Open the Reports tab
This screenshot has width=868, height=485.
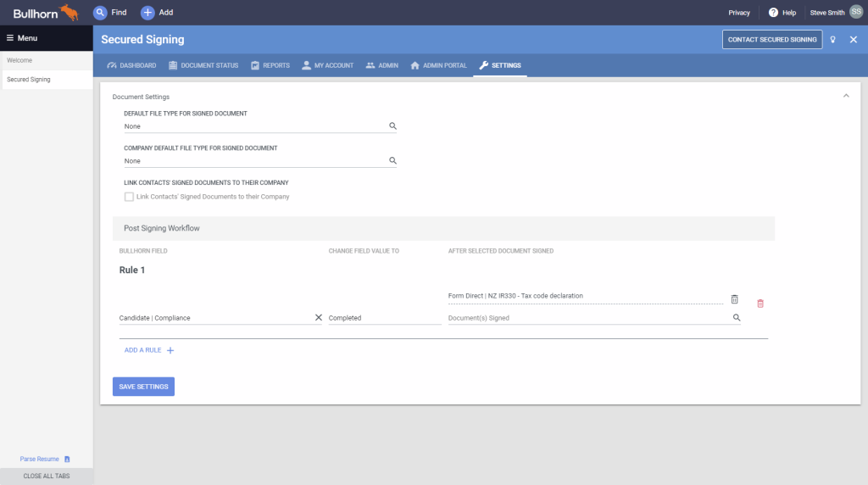pos(270,65)
